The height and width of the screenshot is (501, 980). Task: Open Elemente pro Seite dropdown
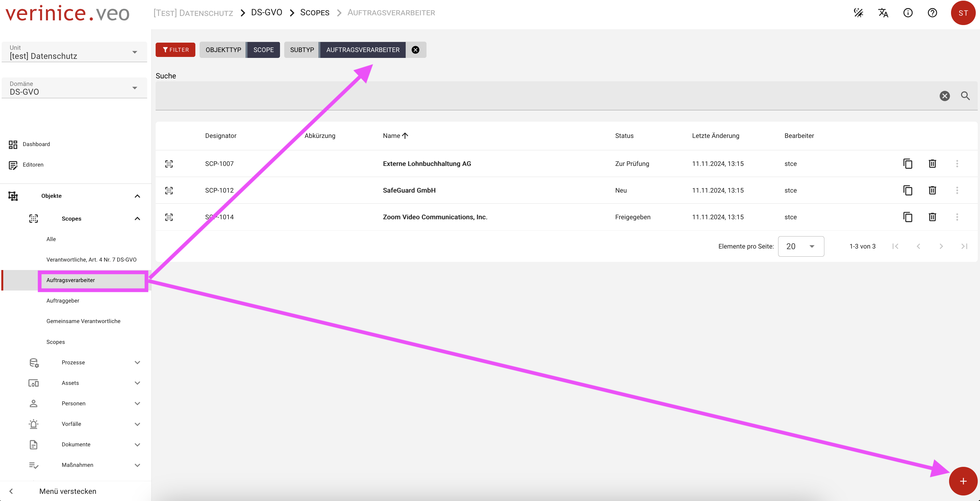click(x=801, y=246)
